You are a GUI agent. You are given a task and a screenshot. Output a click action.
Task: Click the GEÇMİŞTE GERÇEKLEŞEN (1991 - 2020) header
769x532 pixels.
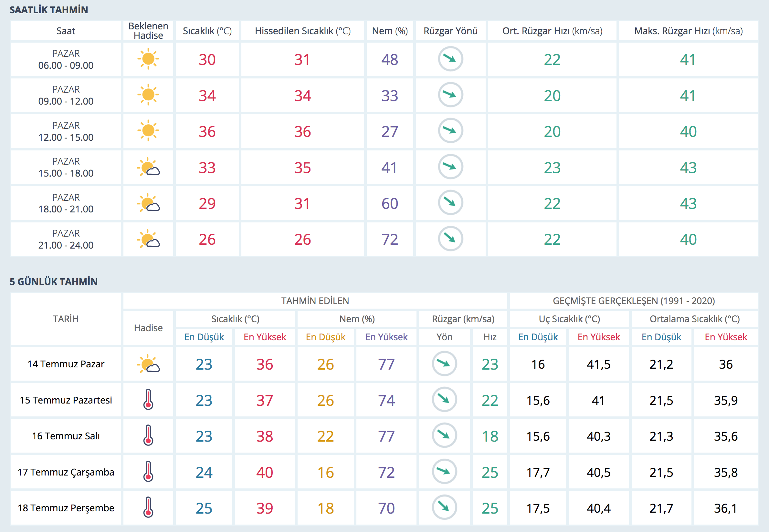click(634, 301)
